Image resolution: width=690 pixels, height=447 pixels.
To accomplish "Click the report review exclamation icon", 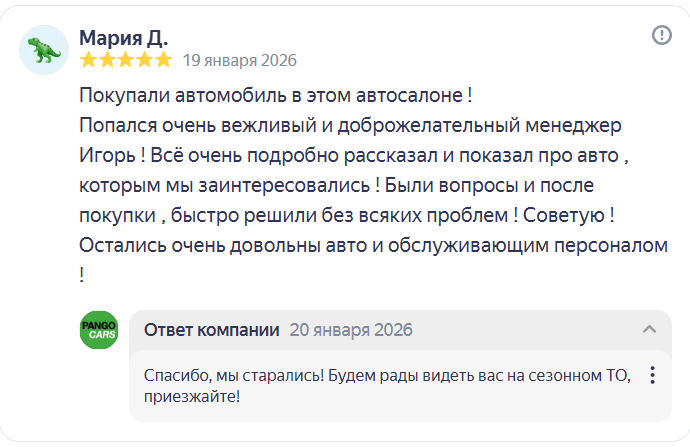I will click(x=661, y=35).
